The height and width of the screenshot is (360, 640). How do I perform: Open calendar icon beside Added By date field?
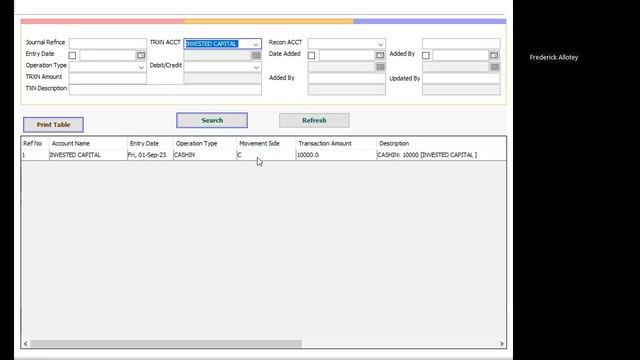(x=494, y=55)
